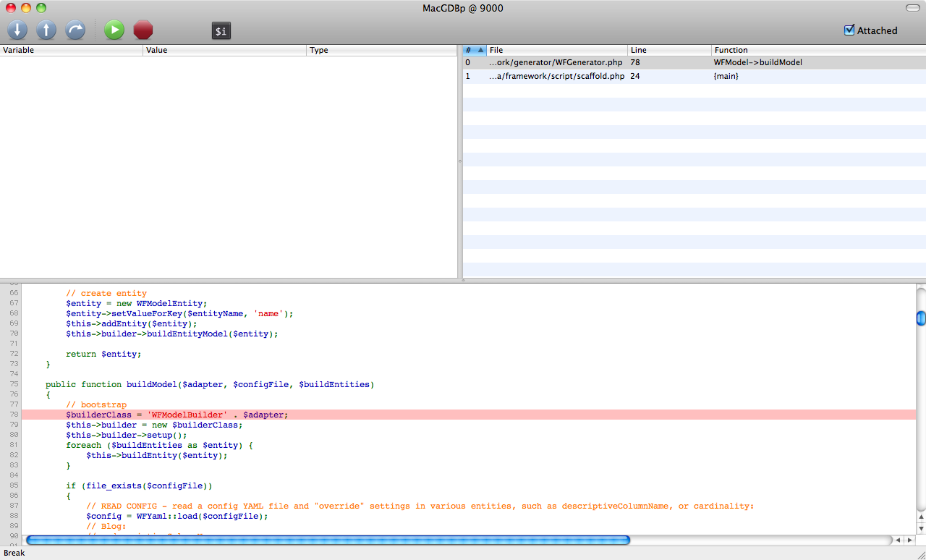This screenshot has height=560, width=926.
Task: Uncheck the Attached checkbox
Action: click(849, 30)
